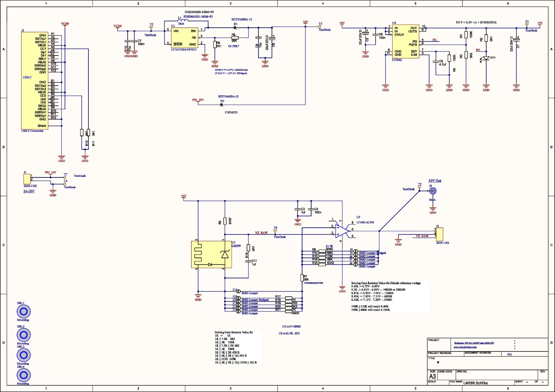Select the LED1 diode symbol

point(486,58)
